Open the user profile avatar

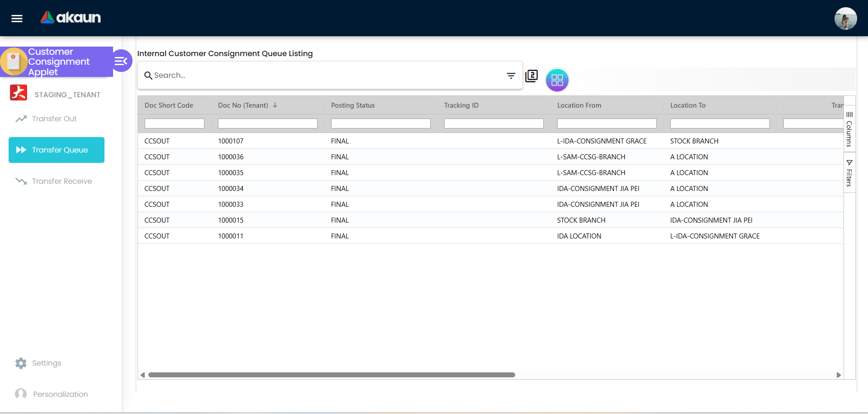pos(845,19)
